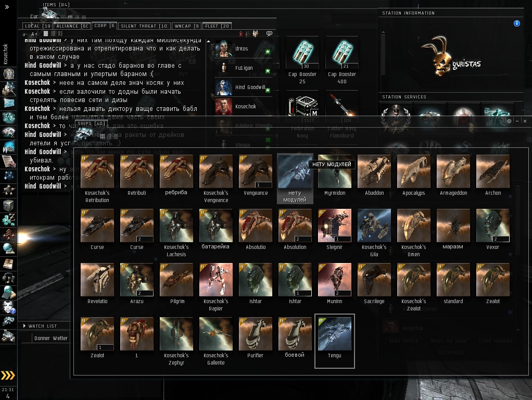Select the Corp chat tab
Screen dimensions: 532x400
pyautogui.click(x=104, y=26)
